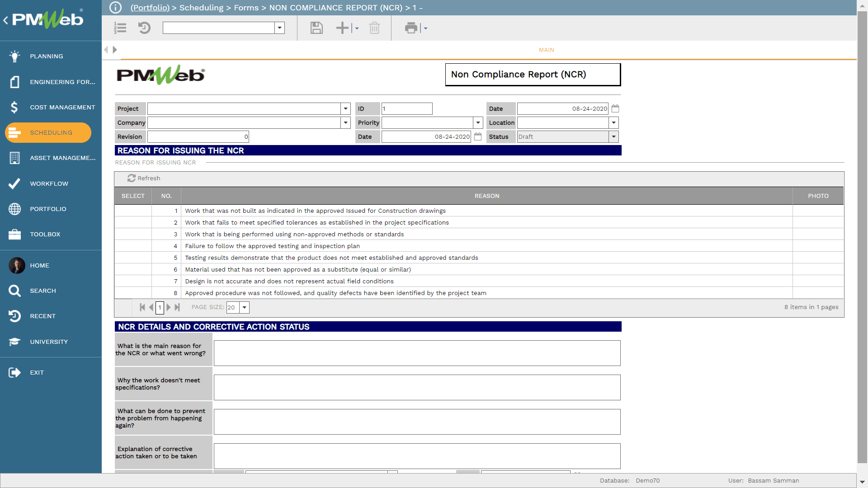Open Cost Management in sidebar
The height and width of the screenshot is (488, 868).
pyautogui.click(x=62, y=108)
